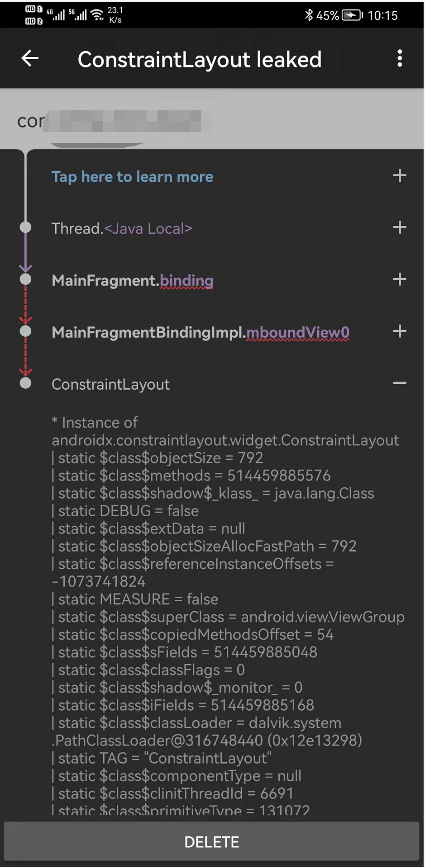Tap the underlined 'mboundView0' field name
Screen dimensions: 425x868
pos(298,332)
